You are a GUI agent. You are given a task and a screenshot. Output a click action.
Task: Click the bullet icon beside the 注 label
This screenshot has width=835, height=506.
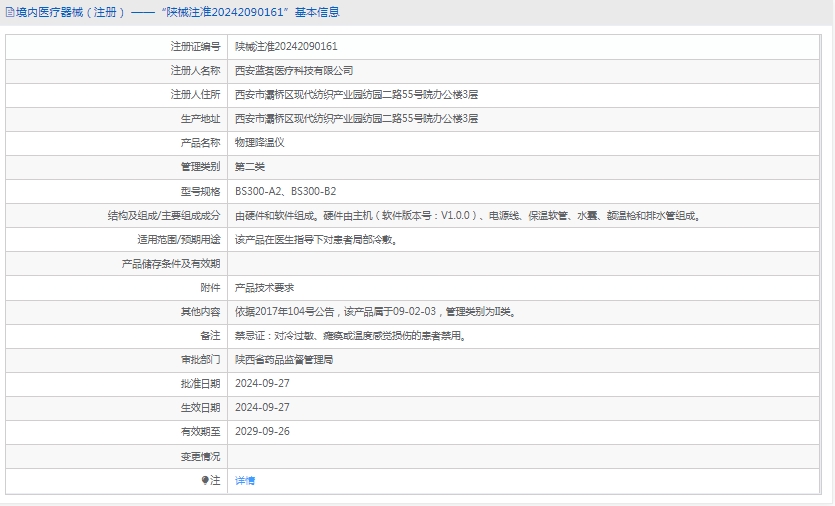(206, 480)
